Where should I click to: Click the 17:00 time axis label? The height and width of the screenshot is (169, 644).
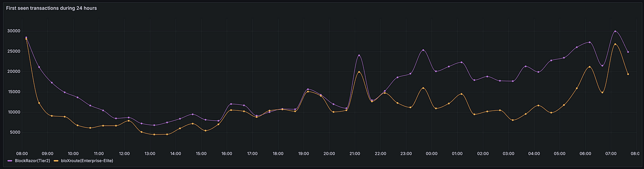click(x=252, y=153)
